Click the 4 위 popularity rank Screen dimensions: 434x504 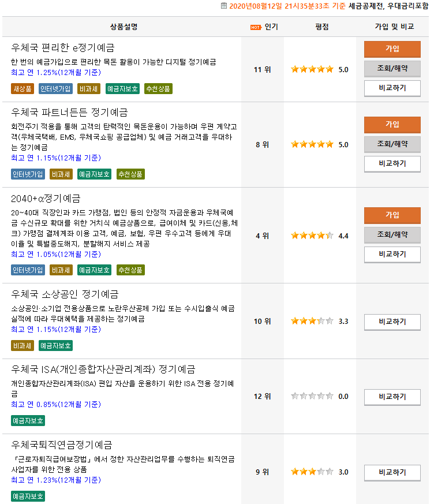click(x=262, y=236)
